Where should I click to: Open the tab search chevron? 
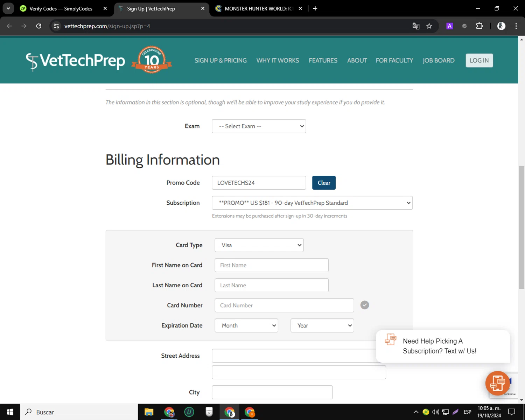[8, 8]
